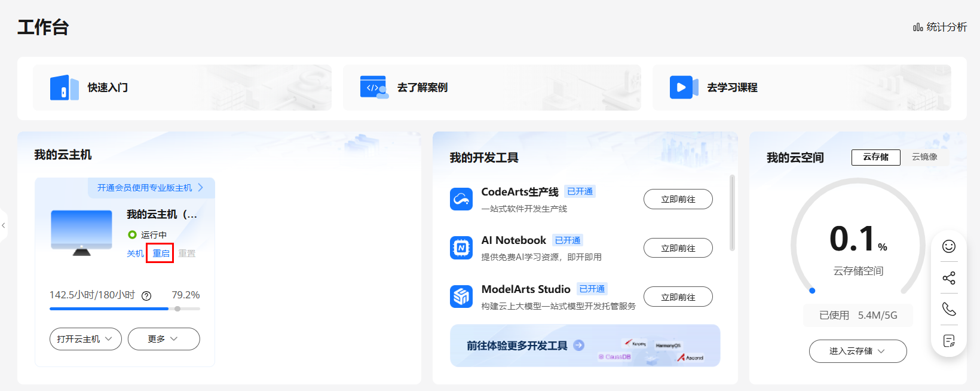Image resolution: width=980 pixels, height=391 pixels.
Task: Click the 142.5小时/180小时 usage text
Action: click(x=92, y=295)
